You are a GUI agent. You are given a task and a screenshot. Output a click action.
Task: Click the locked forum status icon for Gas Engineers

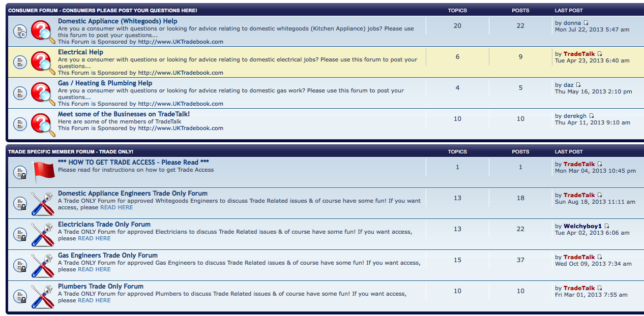coord(20,265)
